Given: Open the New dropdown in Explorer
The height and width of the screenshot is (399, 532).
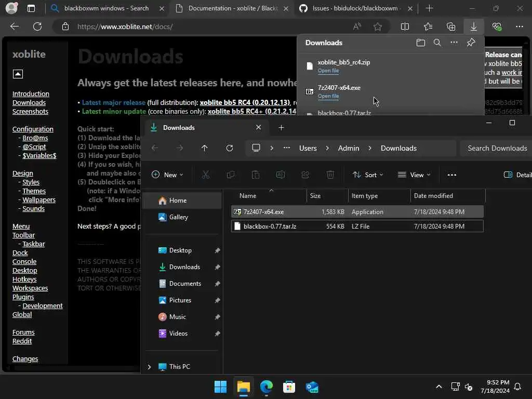Looking at the screenshot, I should tap(167, 175).
